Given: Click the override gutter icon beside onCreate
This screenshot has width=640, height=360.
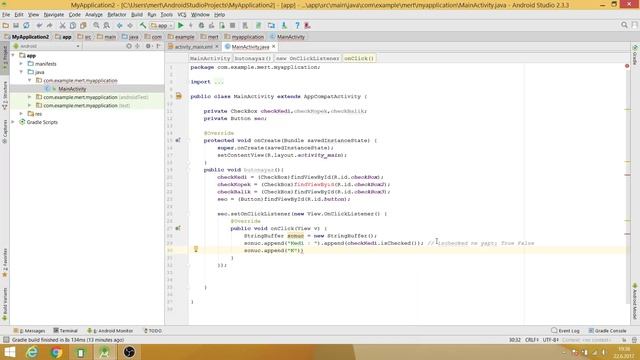Looking at the screenshot, I should point(178,140).
